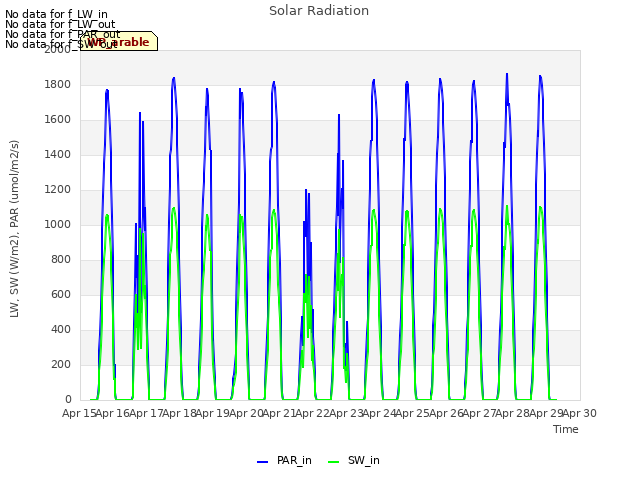
Task: Click the 0 y-axis tick label
Action: 68,400
